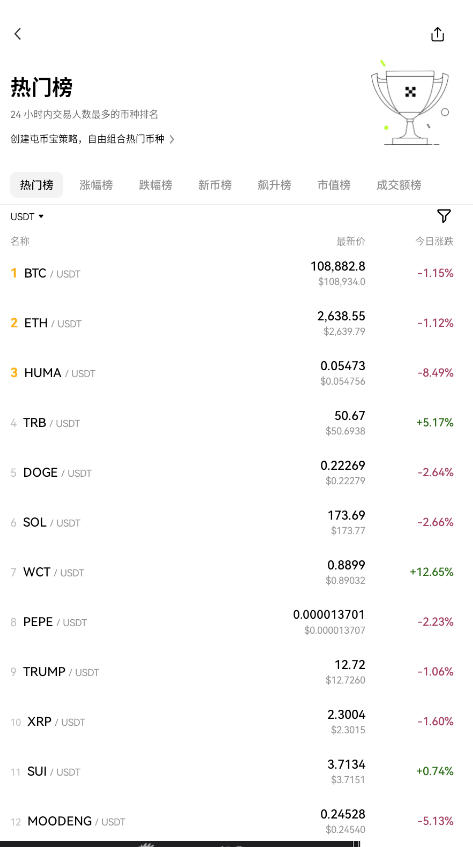Open the 飙升榜 tab
Image resolution: width=473 pixels, height=847 pixels.
click(274, 185)
